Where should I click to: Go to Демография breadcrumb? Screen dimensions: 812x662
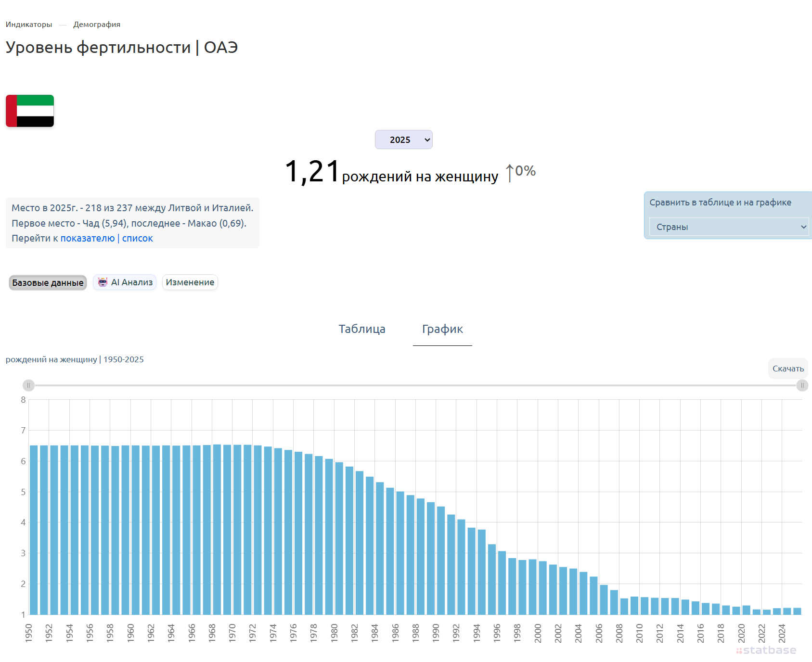click(97, 25)
